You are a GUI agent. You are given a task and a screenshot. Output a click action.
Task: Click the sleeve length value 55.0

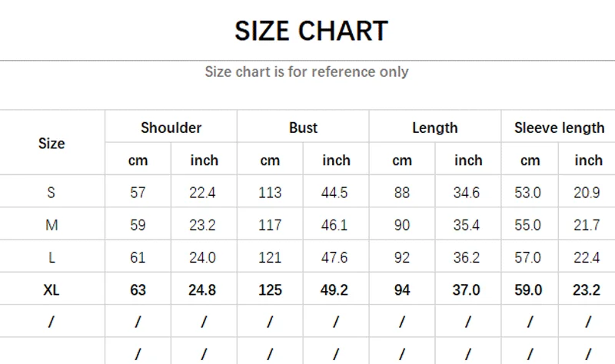[x=528, y=226]
